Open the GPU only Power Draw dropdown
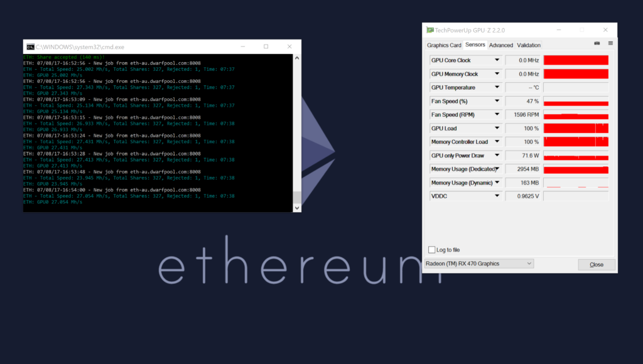This screenshot has width=643, height=364. [x=497, y=156]
